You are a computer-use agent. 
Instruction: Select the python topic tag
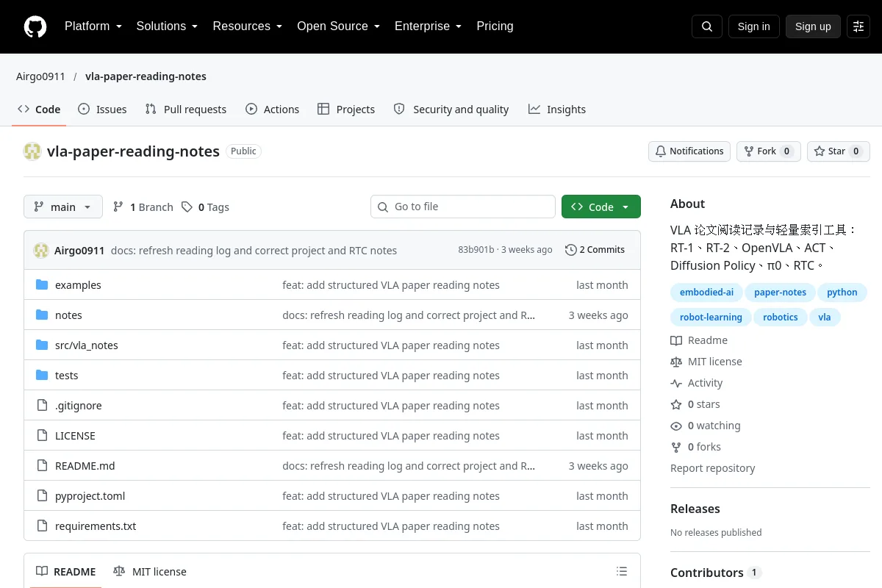842,293
